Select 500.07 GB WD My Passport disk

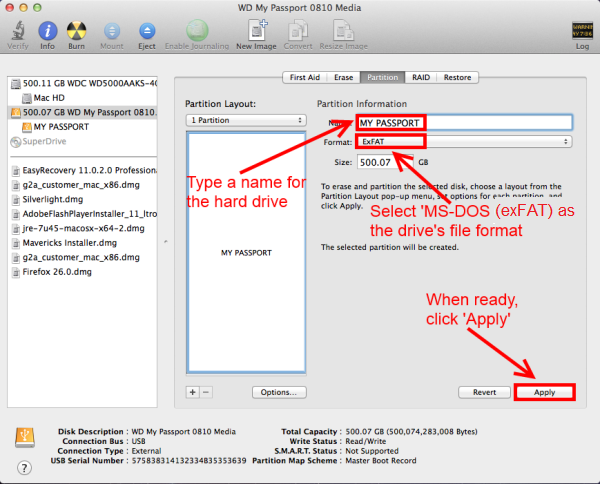coord(83,112)
